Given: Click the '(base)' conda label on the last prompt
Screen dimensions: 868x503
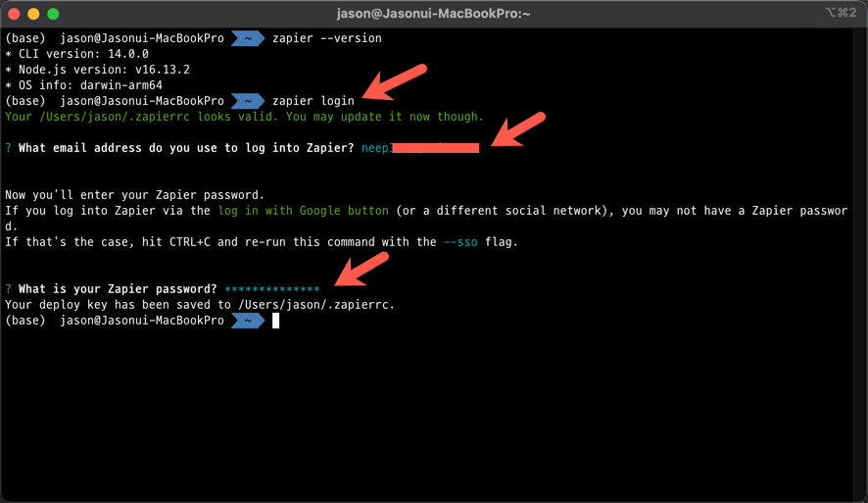Looking at the screenshot, I should coord(24,321).
